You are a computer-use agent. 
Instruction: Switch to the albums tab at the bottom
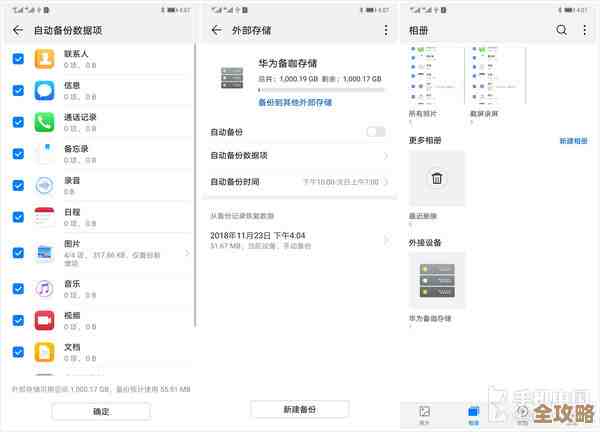[x=474, y=415]
